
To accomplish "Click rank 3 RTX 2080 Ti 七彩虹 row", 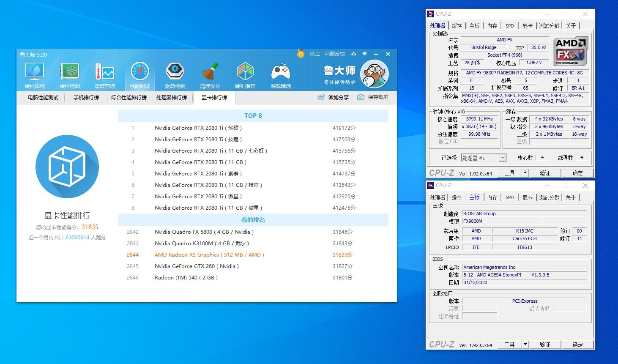I will point(253,151).
